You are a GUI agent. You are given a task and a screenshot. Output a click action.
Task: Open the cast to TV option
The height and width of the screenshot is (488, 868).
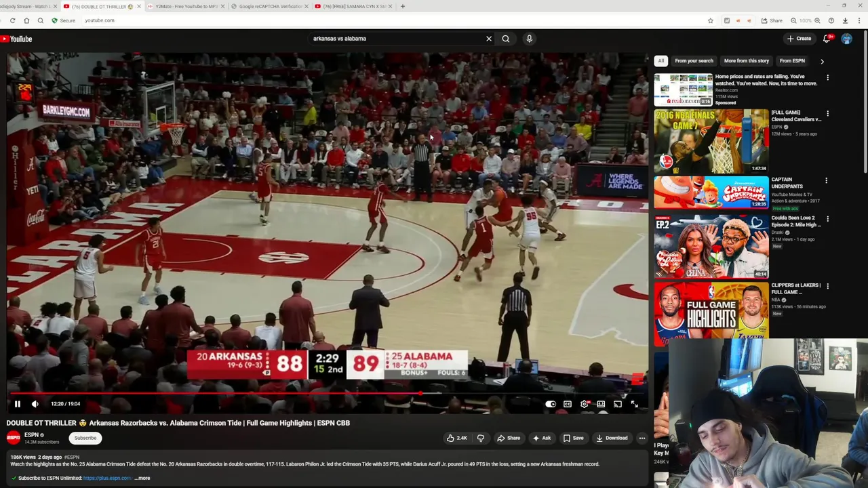618,404
